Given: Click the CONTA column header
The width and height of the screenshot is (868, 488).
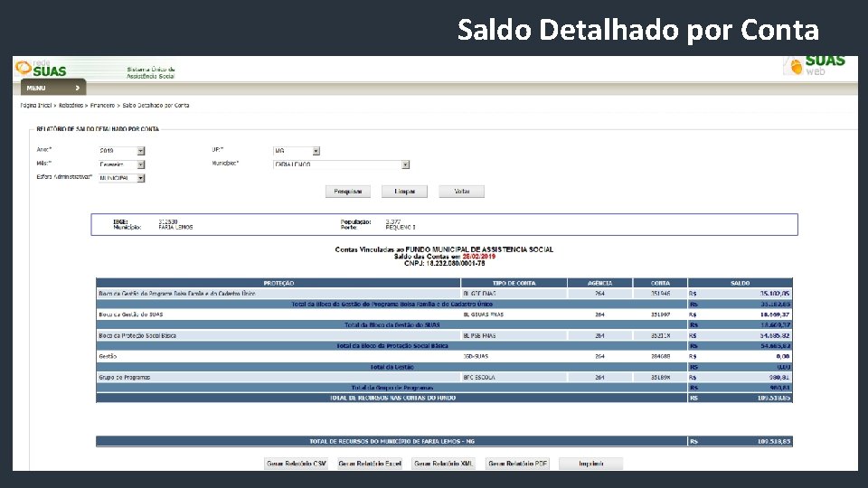Looking at the screenshot, I should coord(660,283).
